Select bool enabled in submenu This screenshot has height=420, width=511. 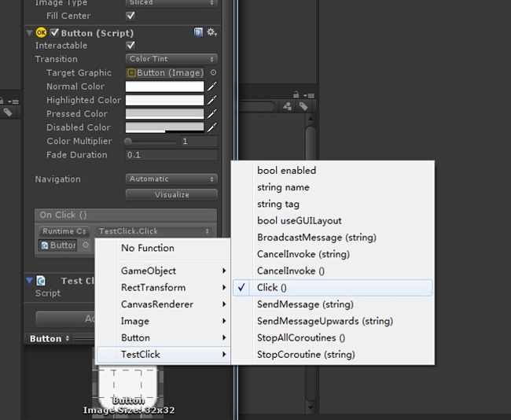click(x=333, y=170)
